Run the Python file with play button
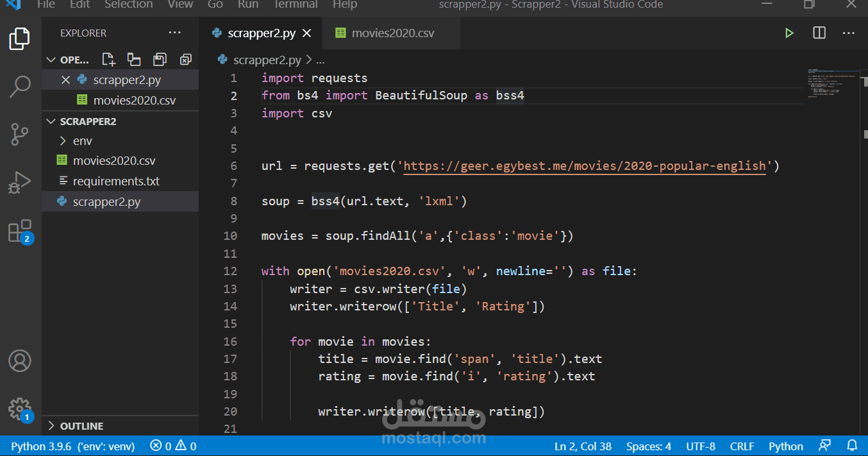The width and height of the screenshot is (868, 456). [x=789, y=33]
